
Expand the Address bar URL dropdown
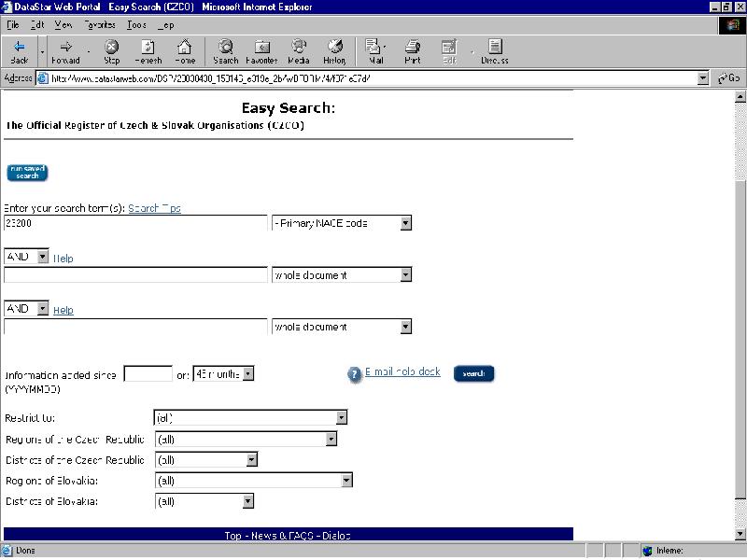tap(703, 78)
